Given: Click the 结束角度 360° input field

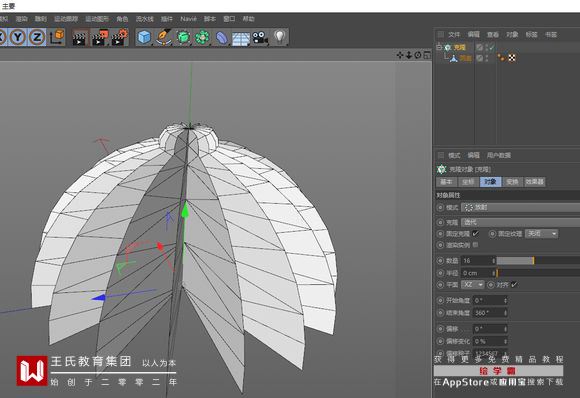Looking at the screenshot, I should [x=490, y=313].
